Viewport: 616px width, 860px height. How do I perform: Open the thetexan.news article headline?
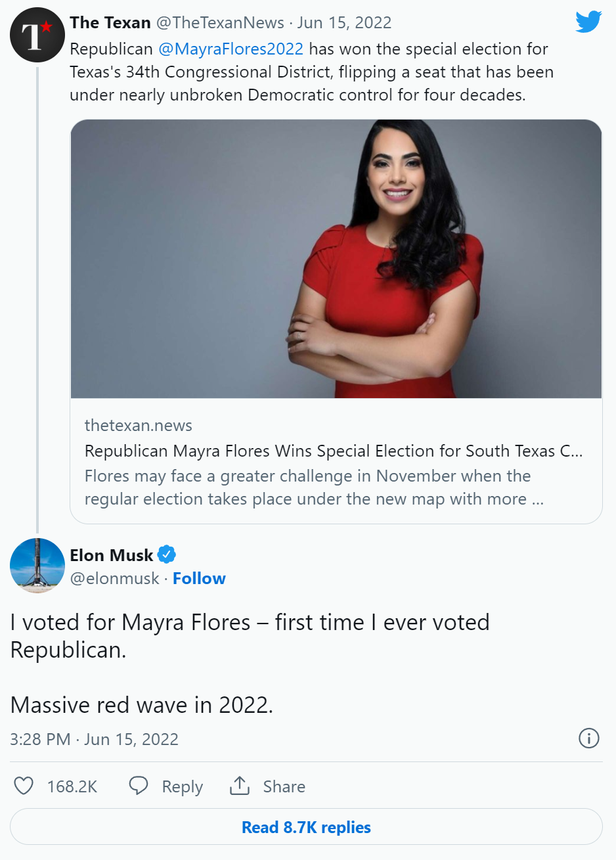pyautogui.click(x=334, y=451)
